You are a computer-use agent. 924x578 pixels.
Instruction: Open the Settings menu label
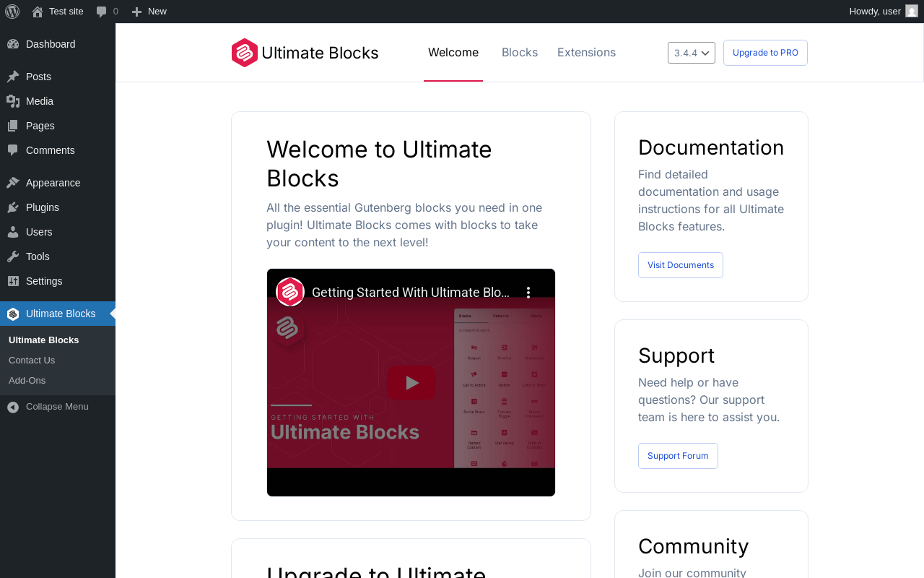pyautogui.click(x=44, y=281)
